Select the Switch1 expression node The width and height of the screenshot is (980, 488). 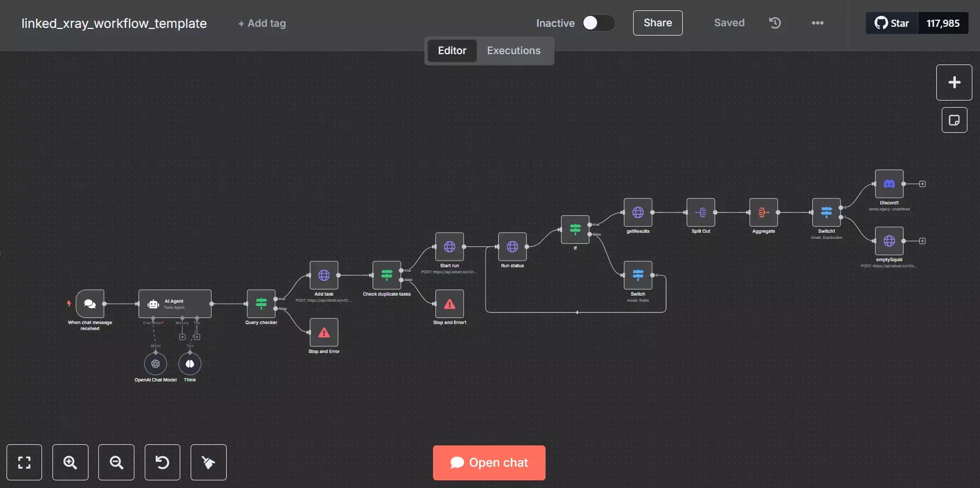coord(826,213)
